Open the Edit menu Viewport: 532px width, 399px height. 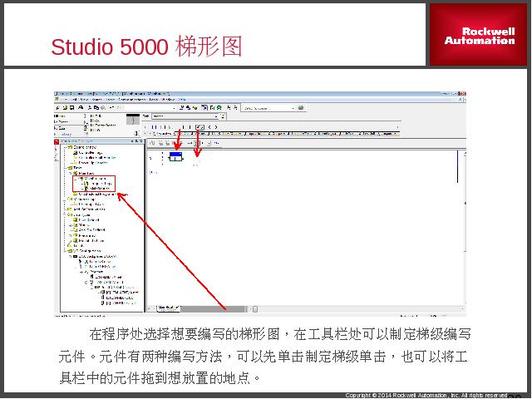(x=75, y=100)
